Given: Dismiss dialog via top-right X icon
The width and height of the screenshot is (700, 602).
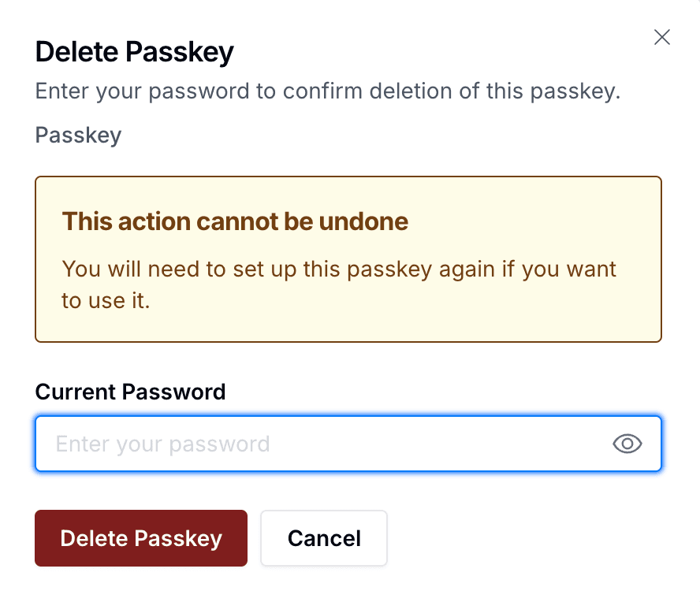Looking at the screenshot, I should tap(662, 37).
